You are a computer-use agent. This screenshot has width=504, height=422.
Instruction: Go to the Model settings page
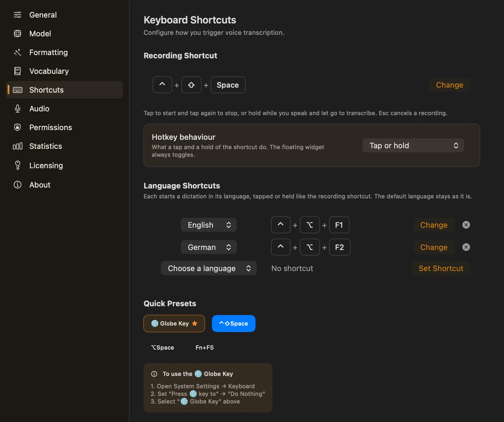[64, 33]
